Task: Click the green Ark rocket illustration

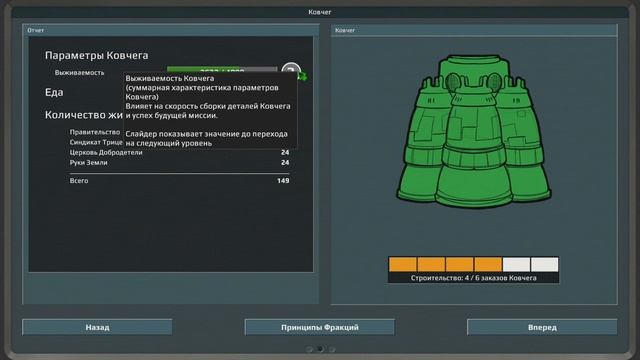Action: [474, 131]
